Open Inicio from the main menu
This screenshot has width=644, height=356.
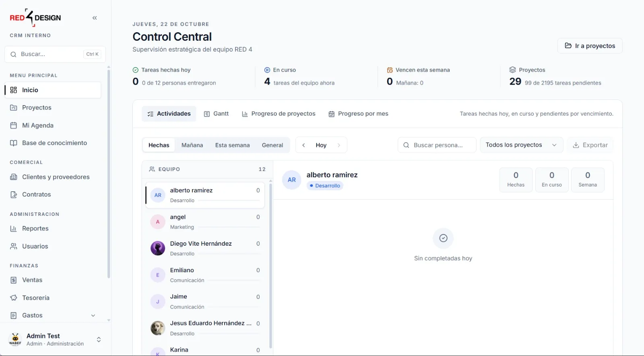click(53, 90)
